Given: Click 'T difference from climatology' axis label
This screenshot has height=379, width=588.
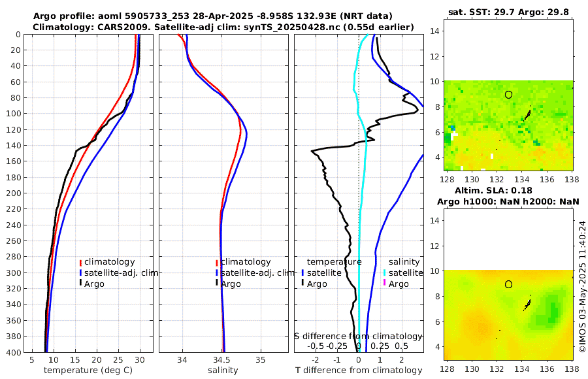Looking at the screenshot, I should 359,371.
